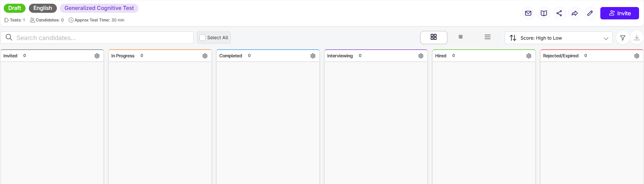Click the share network icon
The width and height of the screenshot is (644, 184).
559,13
